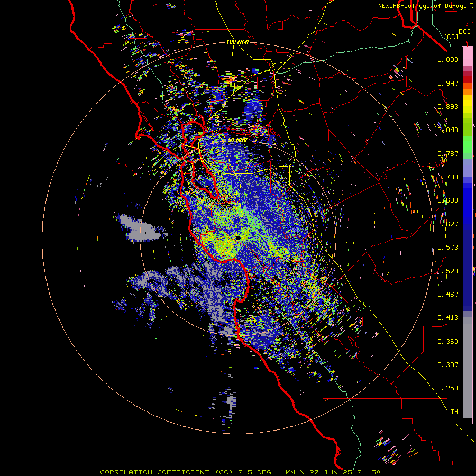Screen dimensions: 476x476
Task: Click the 0.840 value on the color scale
Action: click(x=448, y=130)
